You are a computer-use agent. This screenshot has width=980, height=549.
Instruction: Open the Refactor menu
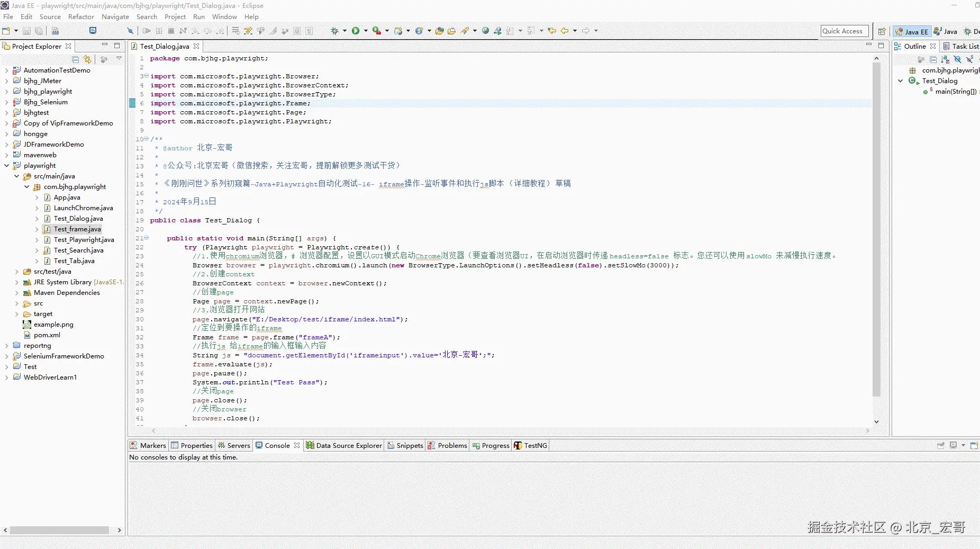pos(81,17)
